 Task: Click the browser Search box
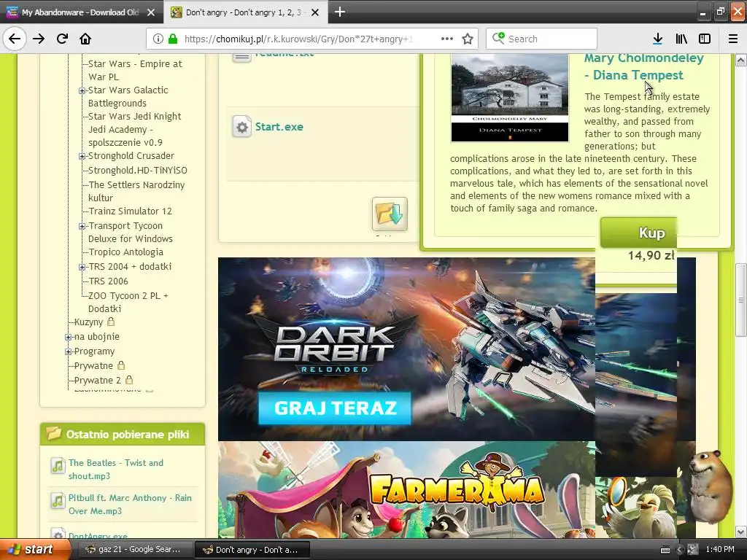(x=542, y=39)
